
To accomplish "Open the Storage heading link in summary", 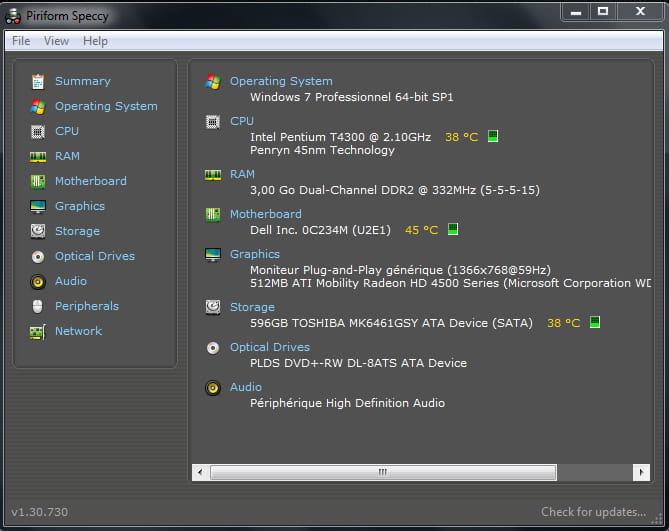I will tap(252, 307).
